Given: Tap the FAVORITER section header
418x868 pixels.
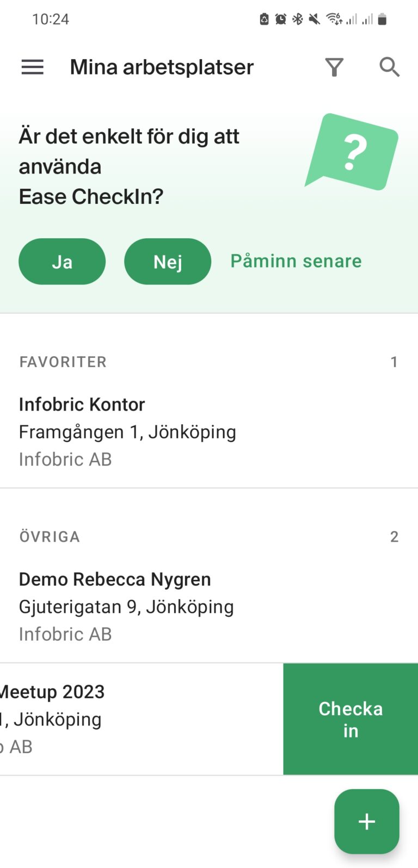Looking at the screenshot, I should pyautogui.click(x=63, y=362).
